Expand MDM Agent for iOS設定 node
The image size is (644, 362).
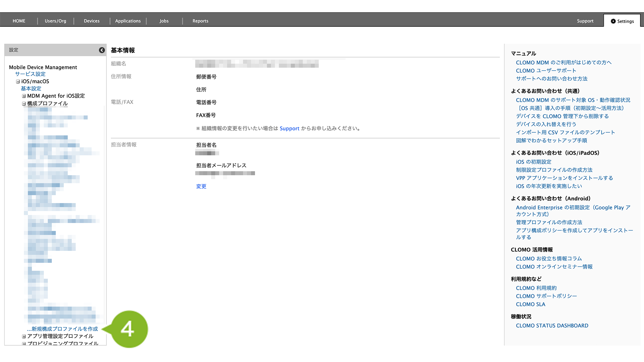tap(24, 96)
